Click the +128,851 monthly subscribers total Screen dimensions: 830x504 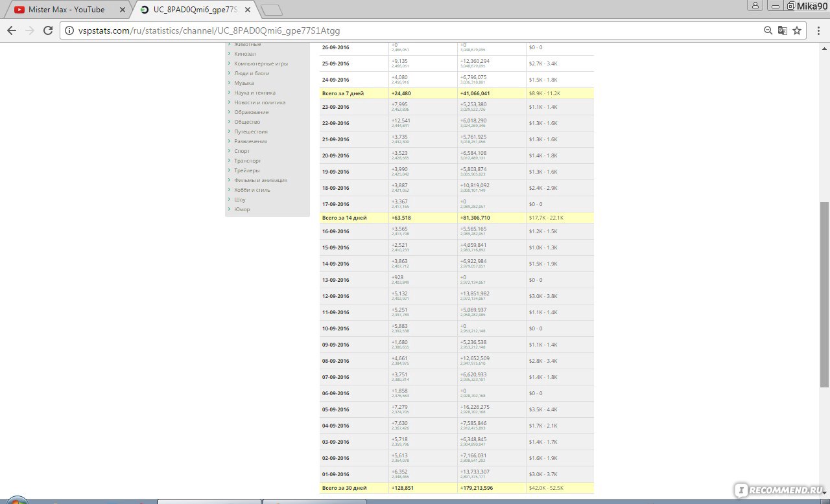[403, 488]
